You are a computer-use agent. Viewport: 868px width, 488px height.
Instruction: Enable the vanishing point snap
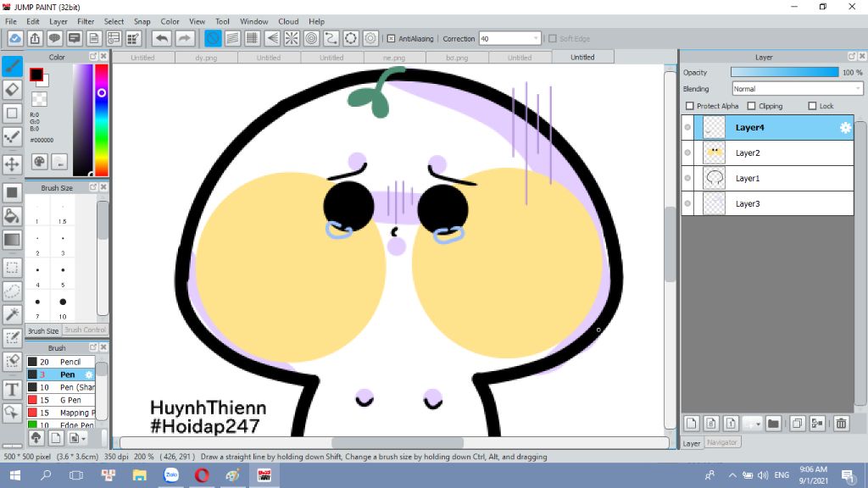coord(272,39)
